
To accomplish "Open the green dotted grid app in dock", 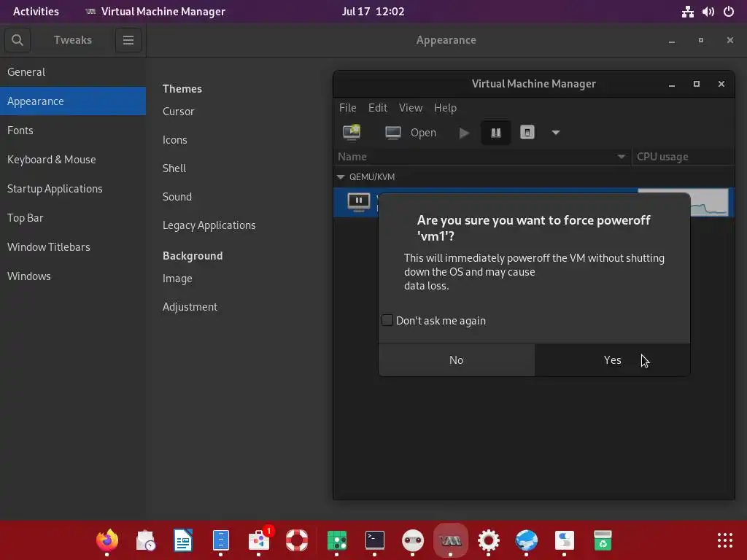I will coord(337,540).
